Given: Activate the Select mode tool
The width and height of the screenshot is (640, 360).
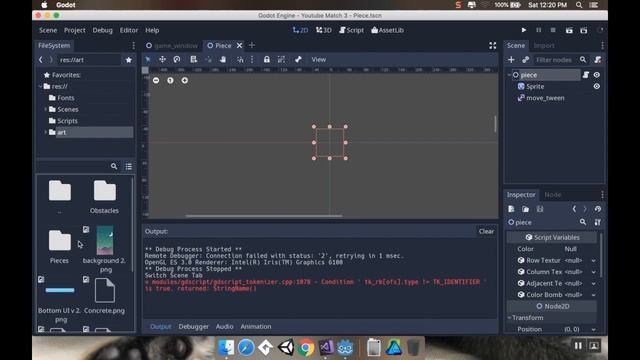Looking at the screenshot, I should coord(148,60).
